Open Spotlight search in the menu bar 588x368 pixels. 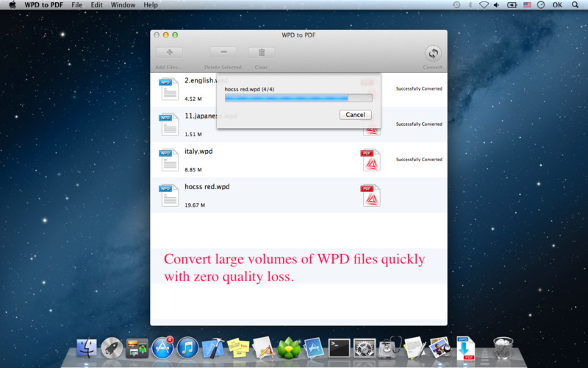(575, 5)
